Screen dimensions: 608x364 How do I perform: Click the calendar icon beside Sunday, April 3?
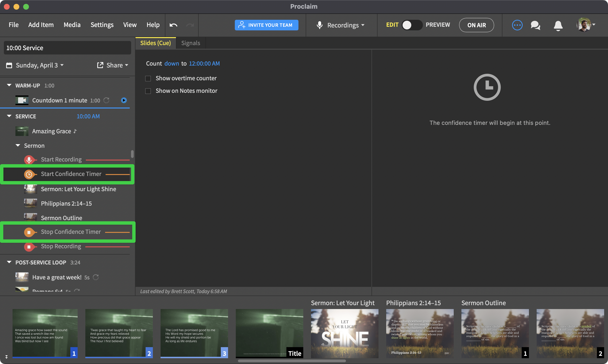point(9,65)
